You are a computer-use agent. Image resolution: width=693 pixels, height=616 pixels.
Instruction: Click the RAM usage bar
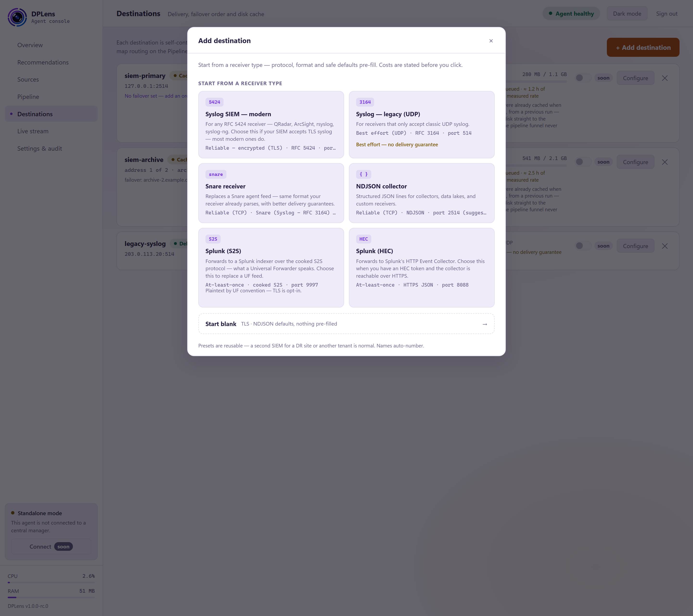(x=51, y=597)
